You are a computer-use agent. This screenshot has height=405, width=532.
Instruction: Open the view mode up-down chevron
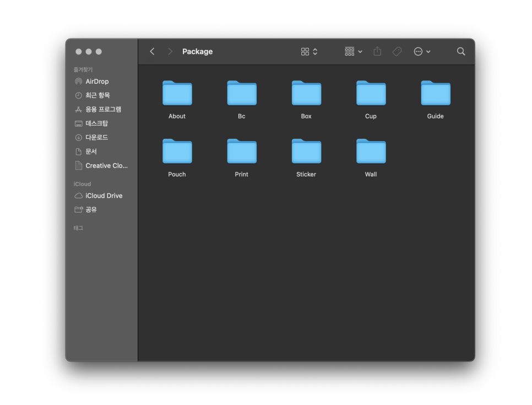pos(315,52)
